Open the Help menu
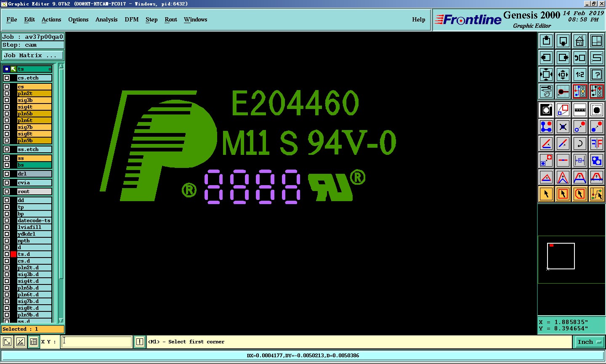The width and height of the screenshot is (606, 364). [419, 19]
